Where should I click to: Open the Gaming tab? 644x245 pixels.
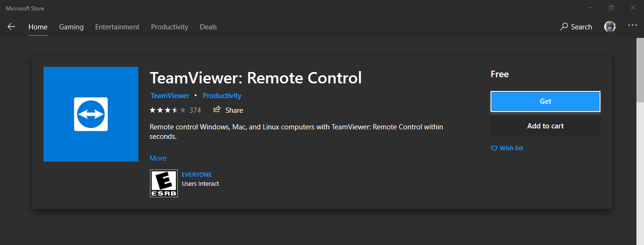point(72,27)
